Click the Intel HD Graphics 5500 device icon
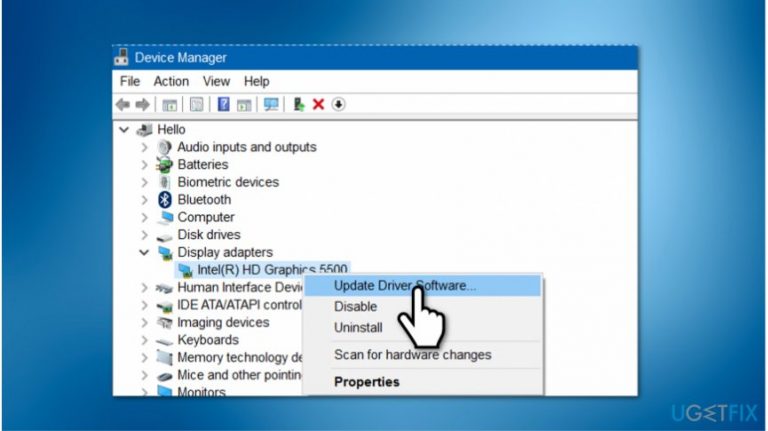This screenshot has width=768, height=431. coord(185,270)
